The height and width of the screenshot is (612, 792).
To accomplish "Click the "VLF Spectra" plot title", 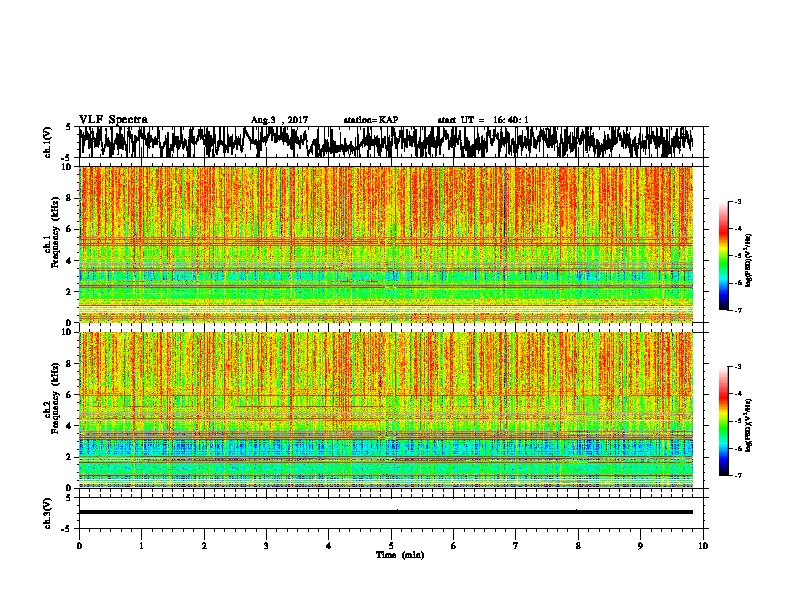I will tap(113, 120).
